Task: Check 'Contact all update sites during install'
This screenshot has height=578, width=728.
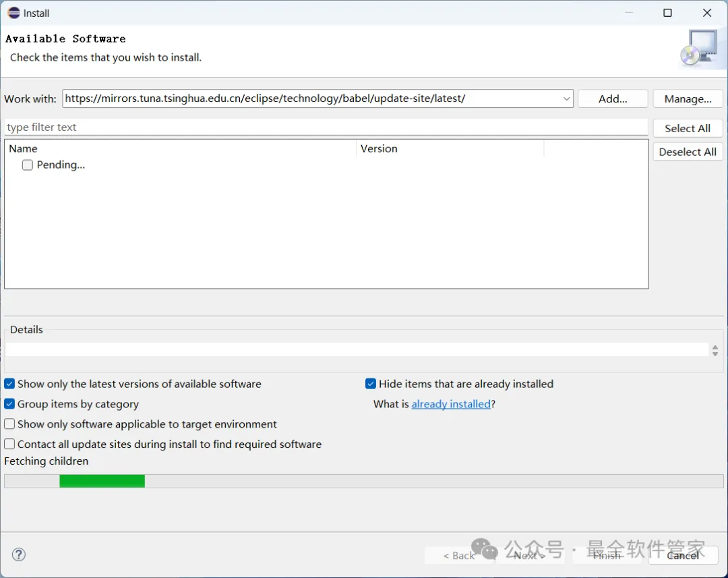Action: coord(9,444)
